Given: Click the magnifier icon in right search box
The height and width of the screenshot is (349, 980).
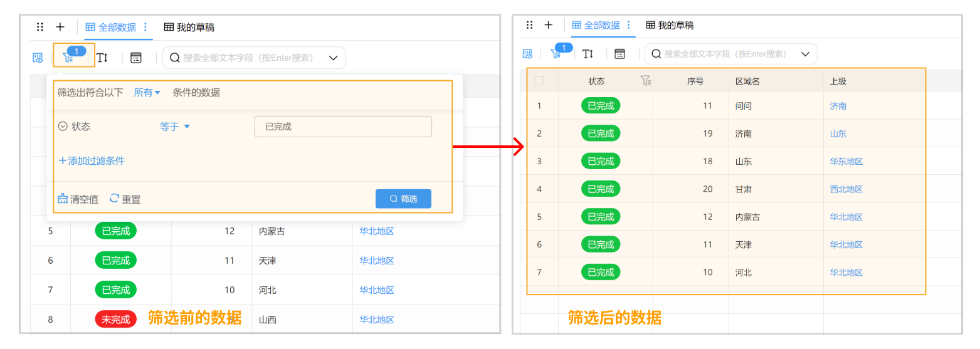Looking at the screenshot, I should coord(657,54).
